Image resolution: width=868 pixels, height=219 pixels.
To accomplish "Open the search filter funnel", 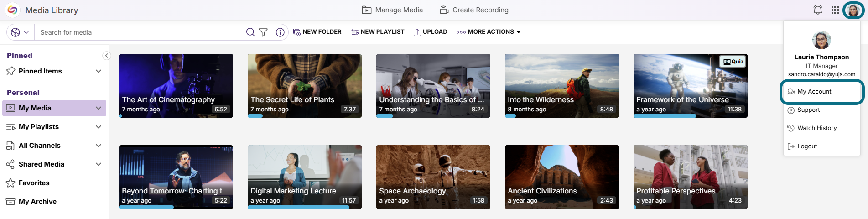I will pos(263,32).
